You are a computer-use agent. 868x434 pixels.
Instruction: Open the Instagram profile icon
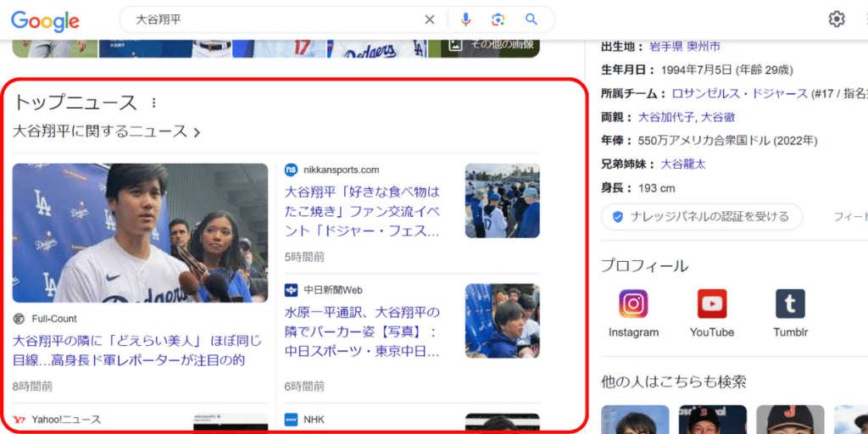click(x=633, y=304)
